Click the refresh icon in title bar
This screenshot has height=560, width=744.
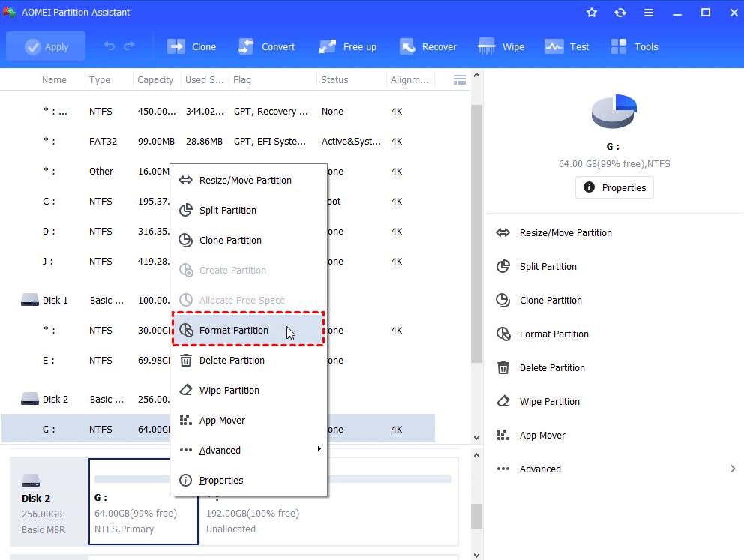click(620, 13)
